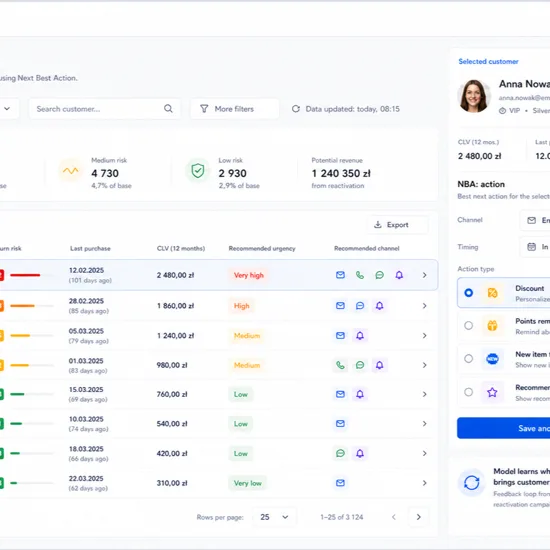Select the New item action radio
The height and width of the screenshot is (550, 550).
pyautogui.click(x=468, y=358)
